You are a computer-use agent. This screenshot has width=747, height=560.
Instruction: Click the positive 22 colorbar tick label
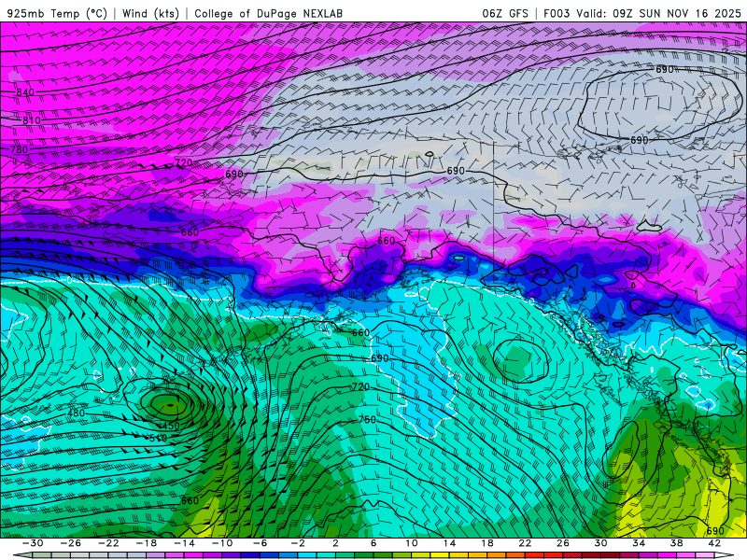525,543
